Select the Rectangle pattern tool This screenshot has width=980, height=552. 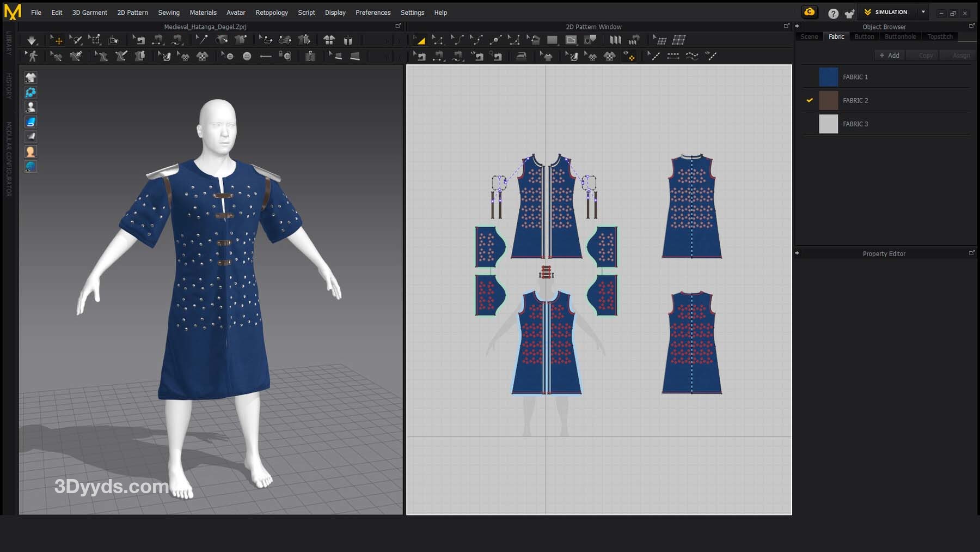click(x=552, y=40)
